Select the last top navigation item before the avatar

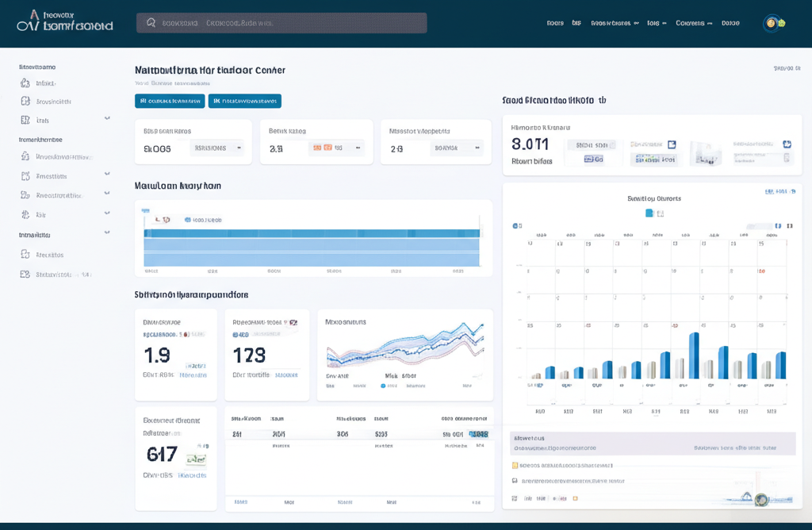(x=730, y=23)
